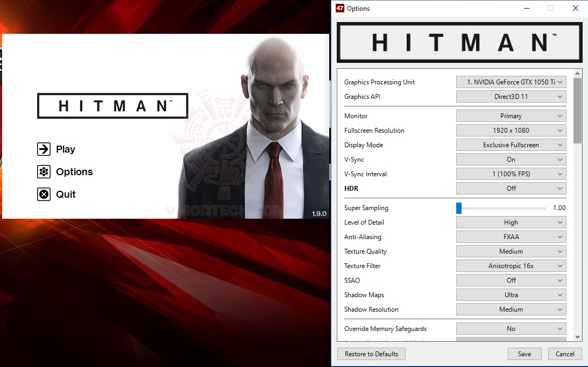The image size is (588, 367).
Task: Open the Shadow Maps dropdown showing Ultra
Action: 511,294
